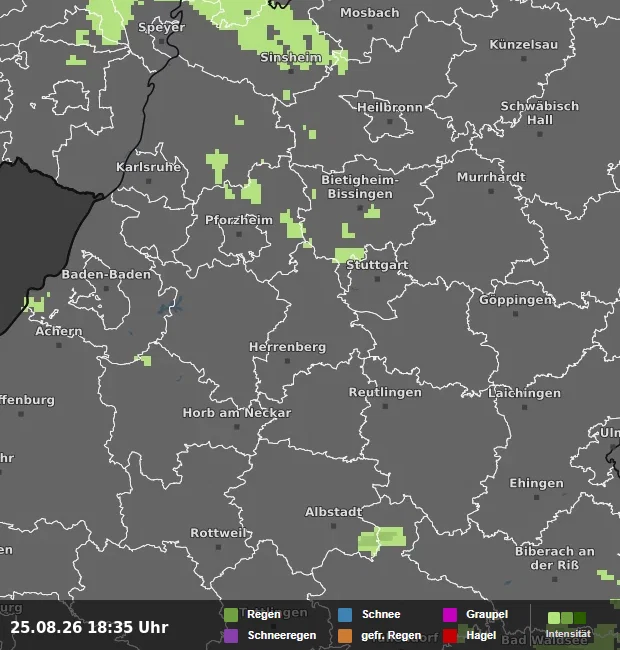Select the Speyer label
Viewport: 620px width, 650px height.
pos(161,27)
